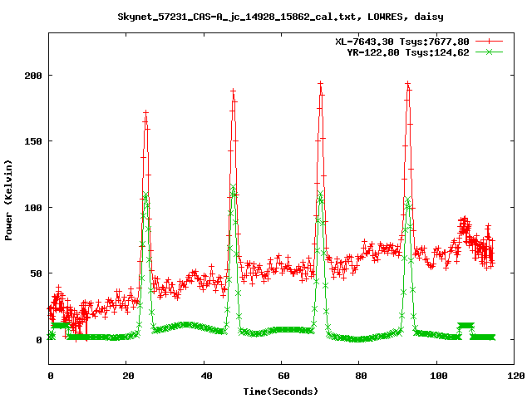Viewport: 532px width, 399px height.
Task: Click the top of the third red peak near 70 seconds
Action: (321, 83)
